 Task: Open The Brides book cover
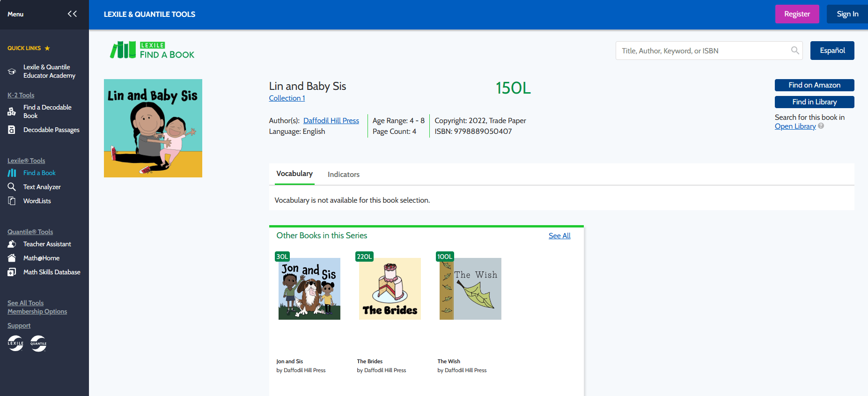point(390,289)
